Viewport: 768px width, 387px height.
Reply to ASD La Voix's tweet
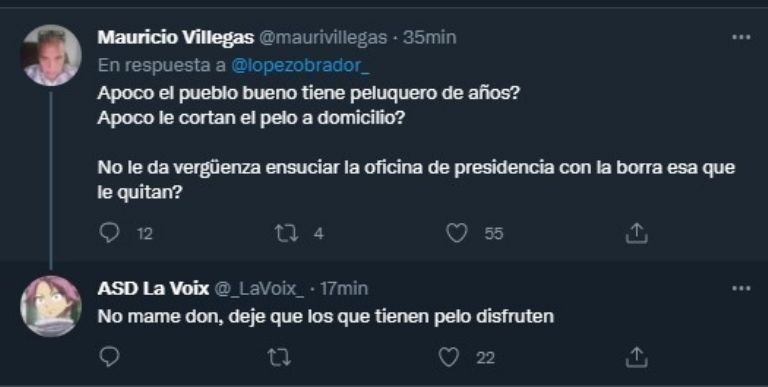coord(109,358)
